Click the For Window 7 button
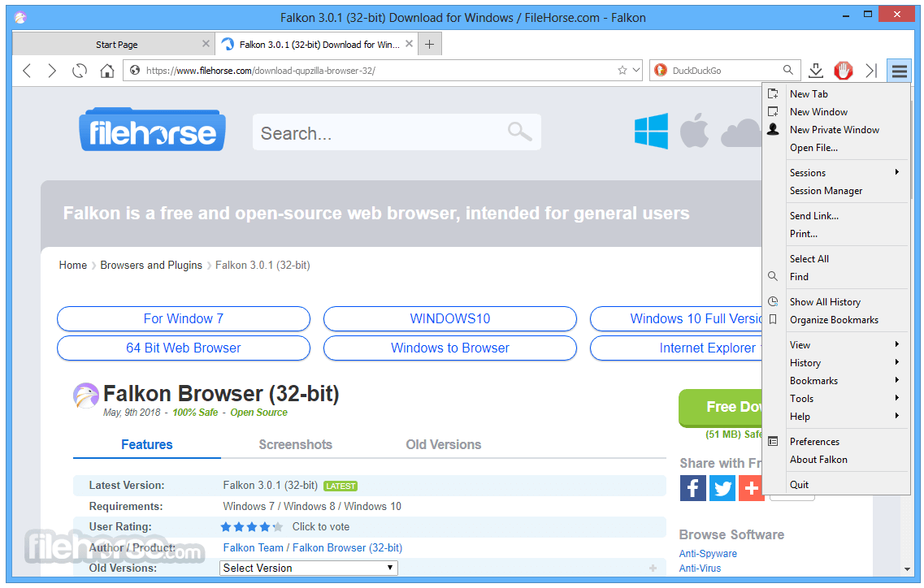 tap(184, 318)
